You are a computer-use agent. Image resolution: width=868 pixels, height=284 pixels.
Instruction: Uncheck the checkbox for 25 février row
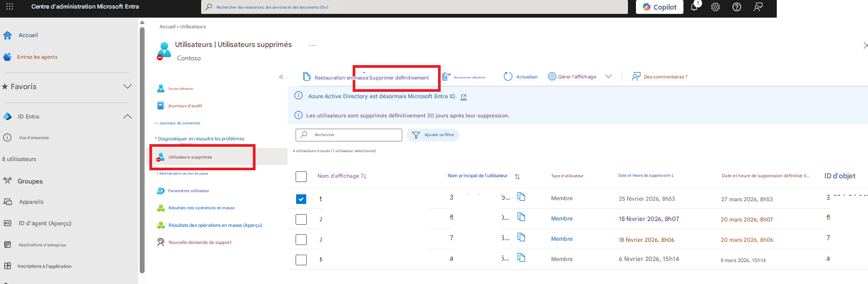pos(301,199)
